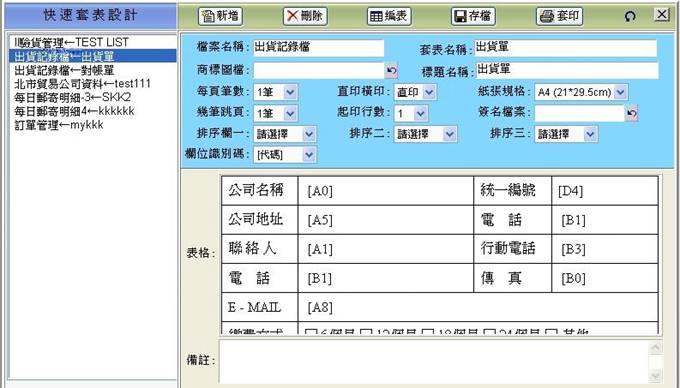
Task: Open the 排序欄一 sort dropdown
Action: pos(284,134)
